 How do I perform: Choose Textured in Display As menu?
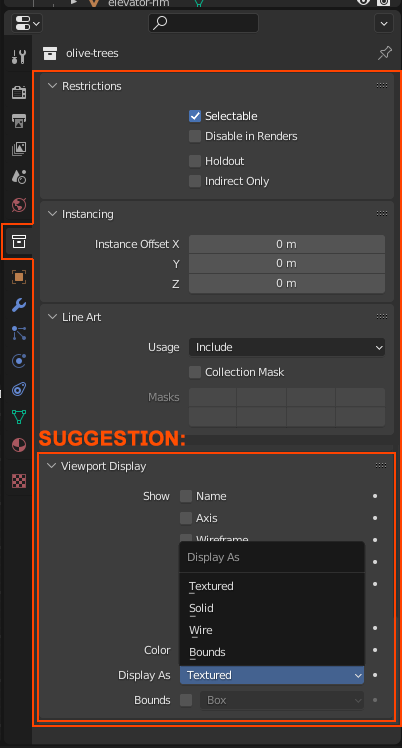click(272, 586)
